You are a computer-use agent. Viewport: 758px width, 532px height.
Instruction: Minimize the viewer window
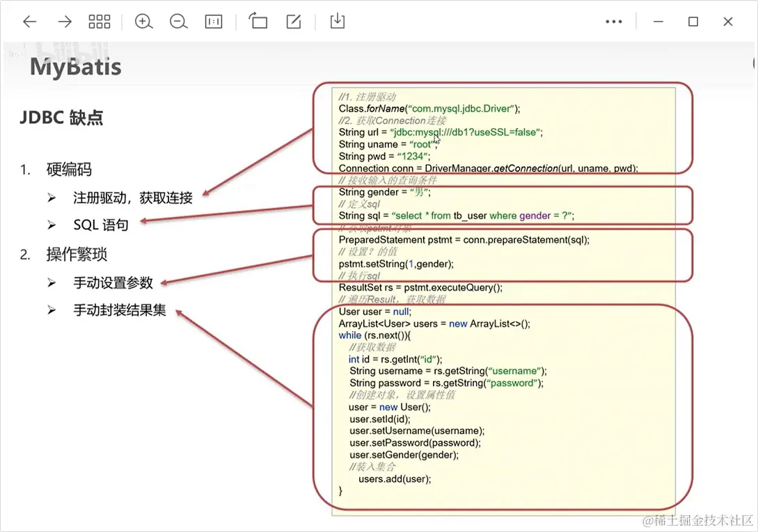[658, 22]
